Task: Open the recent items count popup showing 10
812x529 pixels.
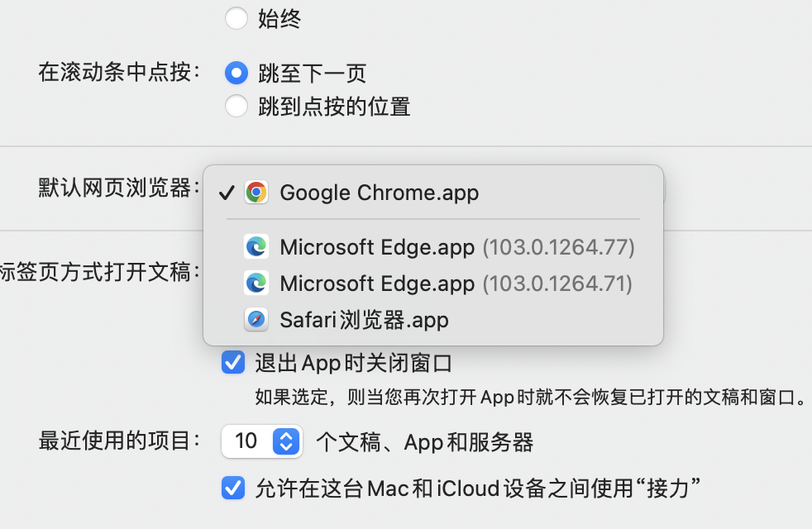Action: click(261, 441)
